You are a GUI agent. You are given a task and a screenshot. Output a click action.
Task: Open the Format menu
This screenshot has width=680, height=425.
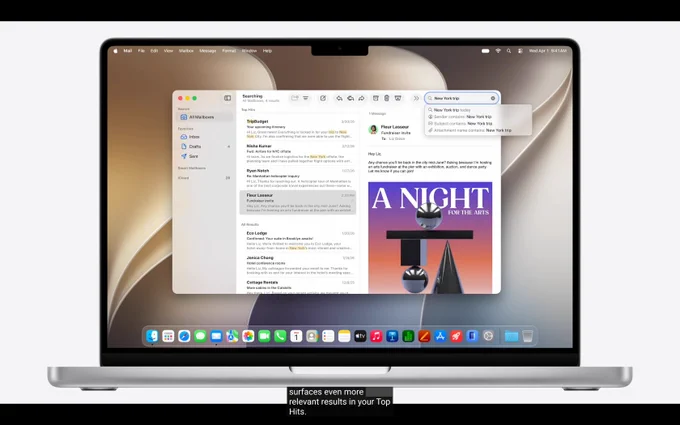click(x=229, y=51)
